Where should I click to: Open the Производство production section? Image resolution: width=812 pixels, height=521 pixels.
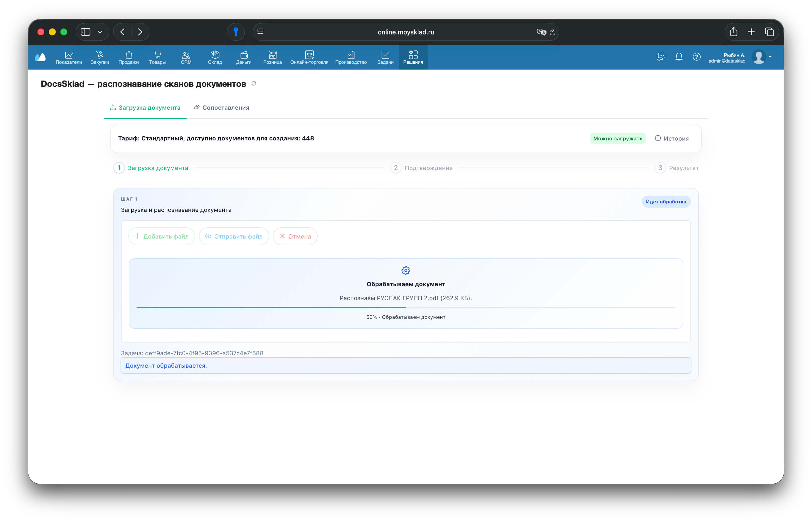(x=351, y=57)
